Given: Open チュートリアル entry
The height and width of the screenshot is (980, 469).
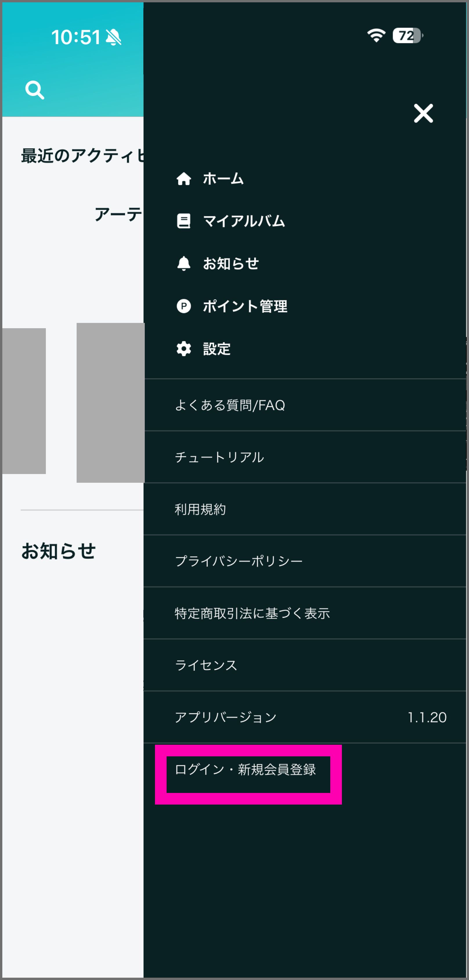Looking at the screenshot, I should pyautogui.click(x=219, y=457).
